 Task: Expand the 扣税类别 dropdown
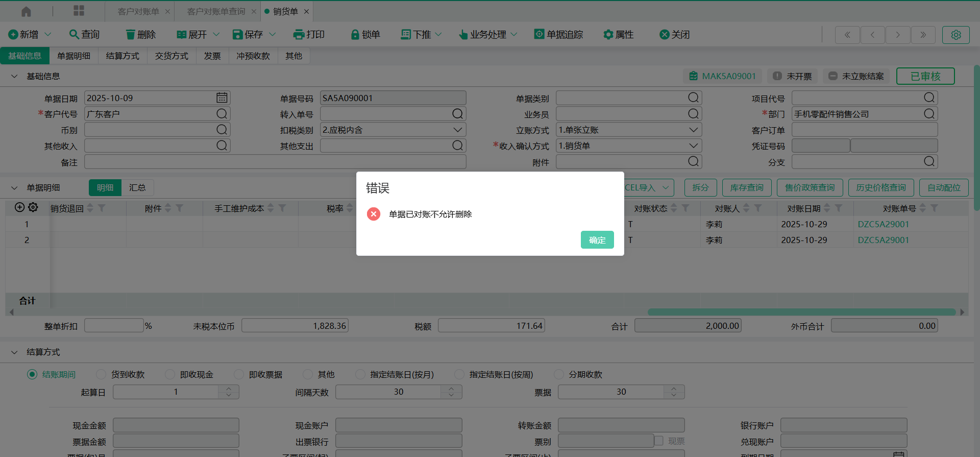pyautogui.click(x=457, y=130)
